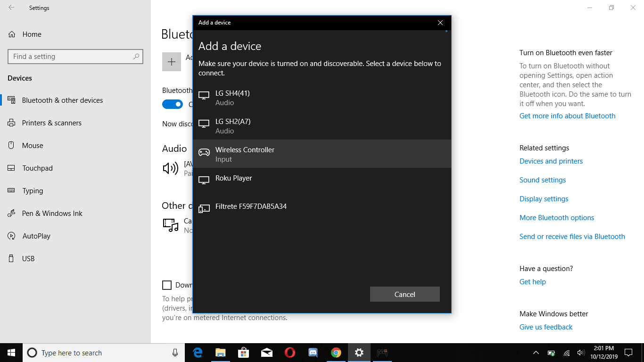Select LG SH2(A7) audio device entry
Image resolution: width=644 pixels, height=362 pixels.
point(322,126)
